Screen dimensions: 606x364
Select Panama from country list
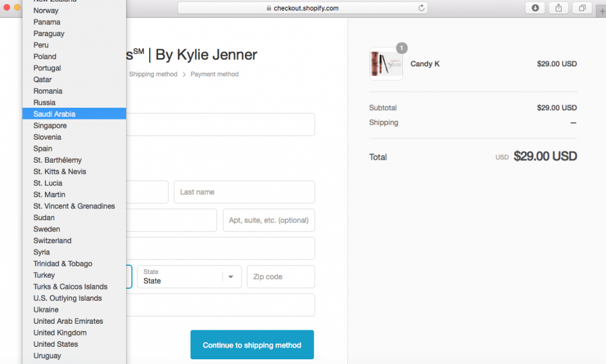[x=74, y=22]
